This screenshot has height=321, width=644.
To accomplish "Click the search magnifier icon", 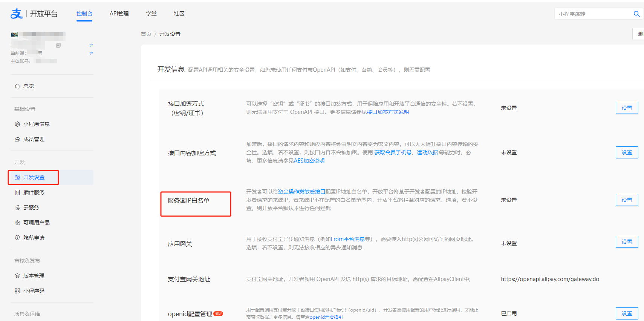I will click(636, 14).
